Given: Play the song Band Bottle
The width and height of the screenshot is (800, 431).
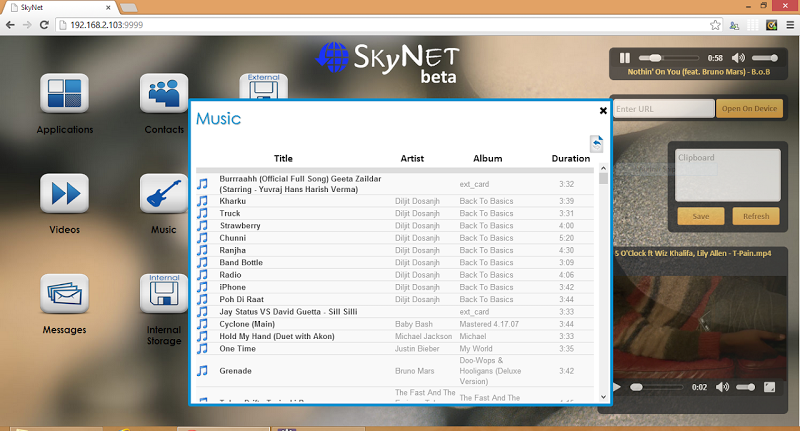Looking at the screenshot, I should pyautogui.click(x=241, y=262).
